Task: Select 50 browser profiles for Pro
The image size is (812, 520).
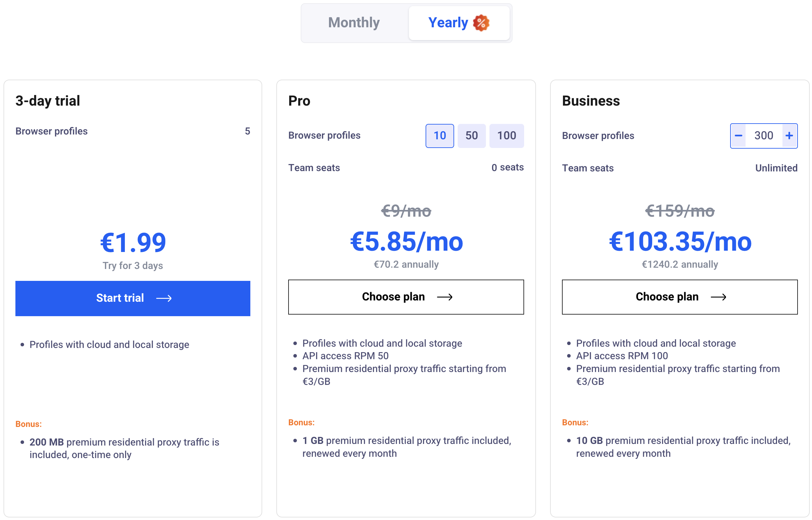Action: (x=471, y=135)
